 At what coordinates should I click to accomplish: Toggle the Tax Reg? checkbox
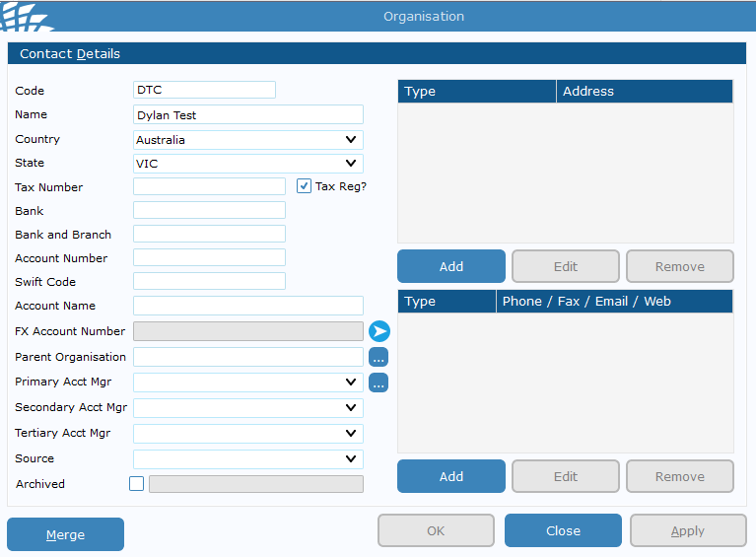(x=305, y=186)
